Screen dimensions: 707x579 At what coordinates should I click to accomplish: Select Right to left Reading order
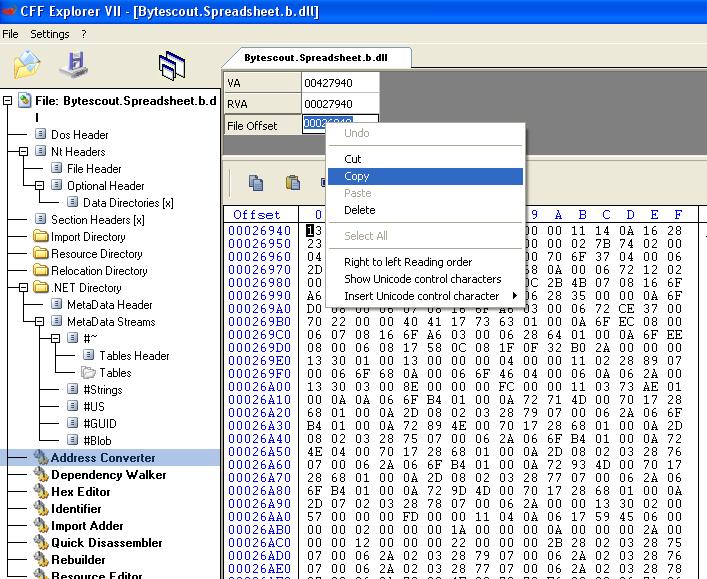tap(425, 262)
